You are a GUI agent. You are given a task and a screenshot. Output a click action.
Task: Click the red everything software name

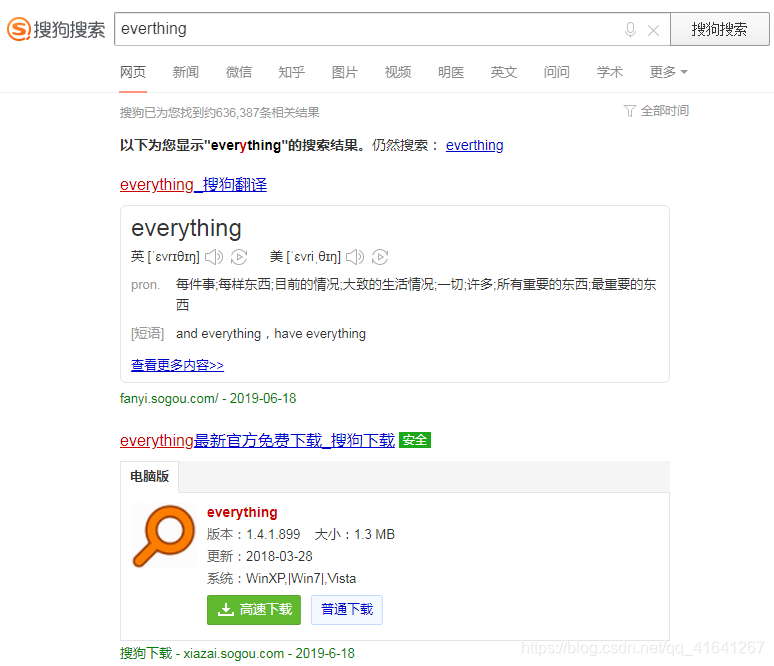[x=242, y=512]
